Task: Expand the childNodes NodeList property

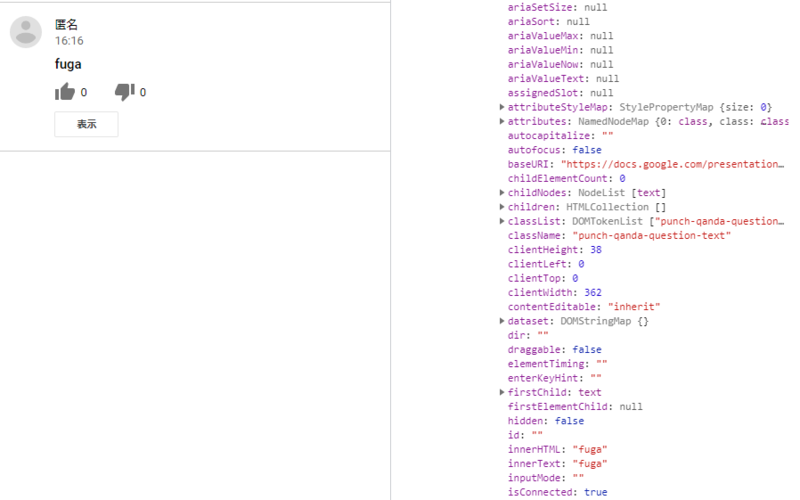Action: (x=502, y=193)
